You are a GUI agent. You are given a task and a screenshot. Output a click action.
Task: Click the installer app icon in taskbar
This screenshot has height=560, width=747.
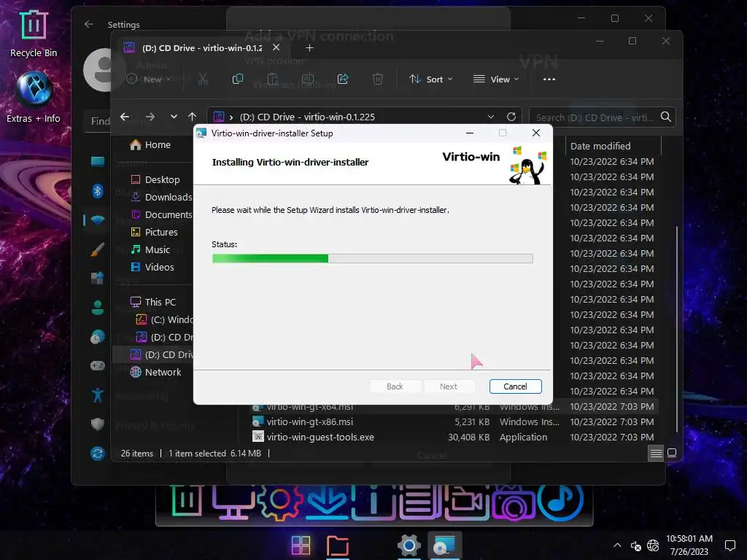444,545
